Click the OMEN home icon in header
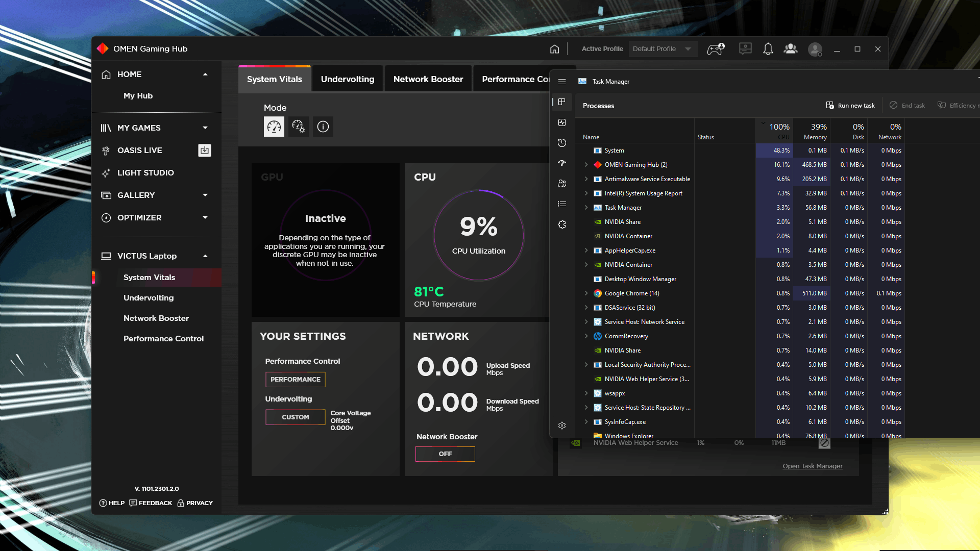The image size is (980, 551). pos(554,49)
